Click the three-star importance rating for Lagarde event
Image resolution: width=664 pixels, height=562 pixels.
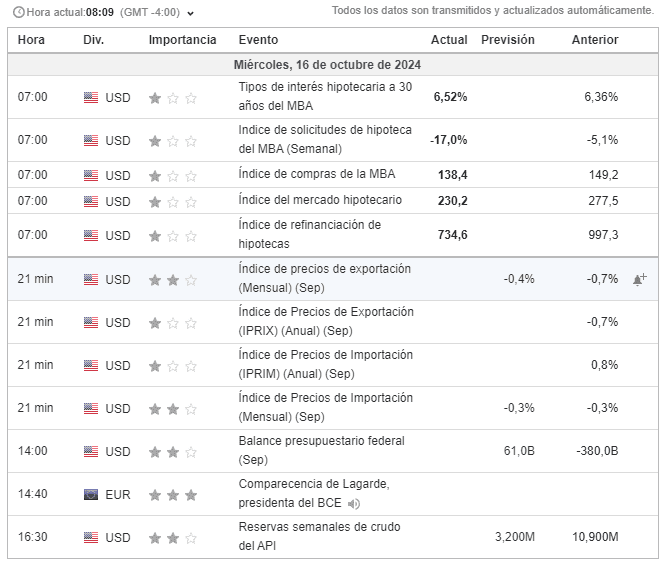tap(173, 495)
